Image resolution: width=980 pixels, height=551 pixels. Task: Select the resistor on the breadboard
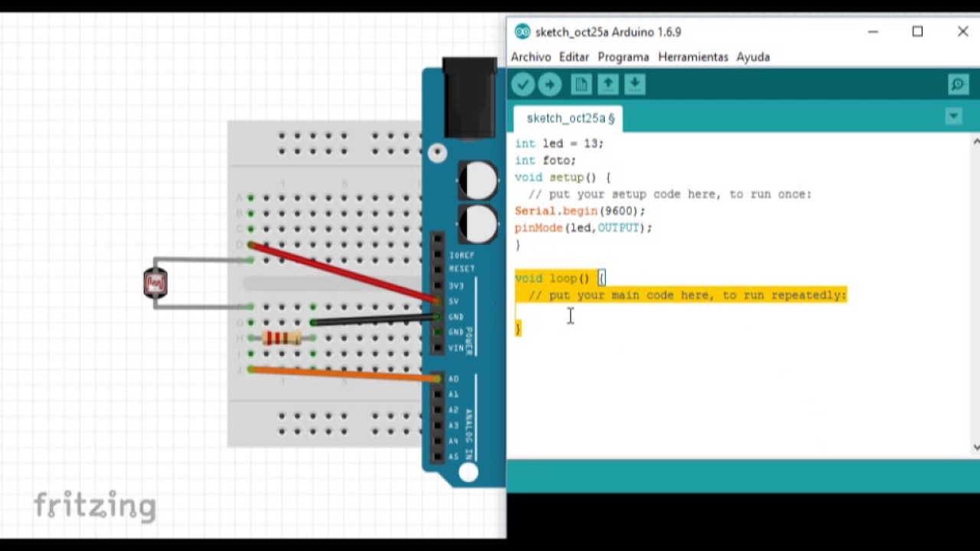pyautogui.click(x=282, y=338)
